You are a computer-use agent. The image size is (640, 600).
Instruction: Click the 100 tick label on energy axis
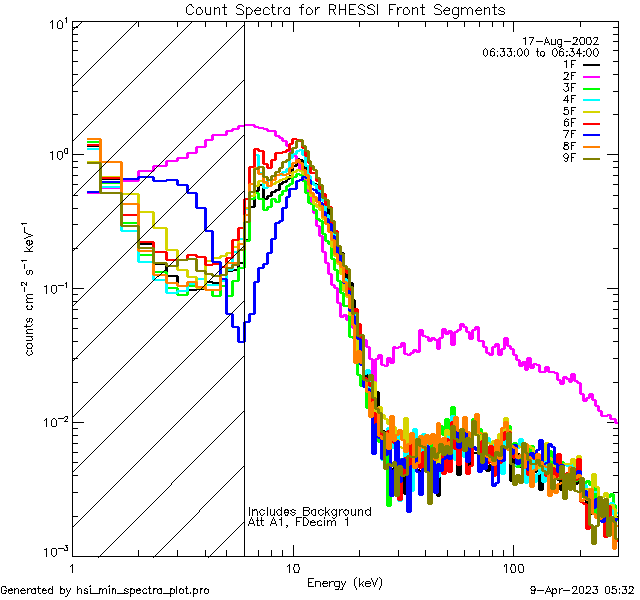pyautogui.click(x=512, y=567)
